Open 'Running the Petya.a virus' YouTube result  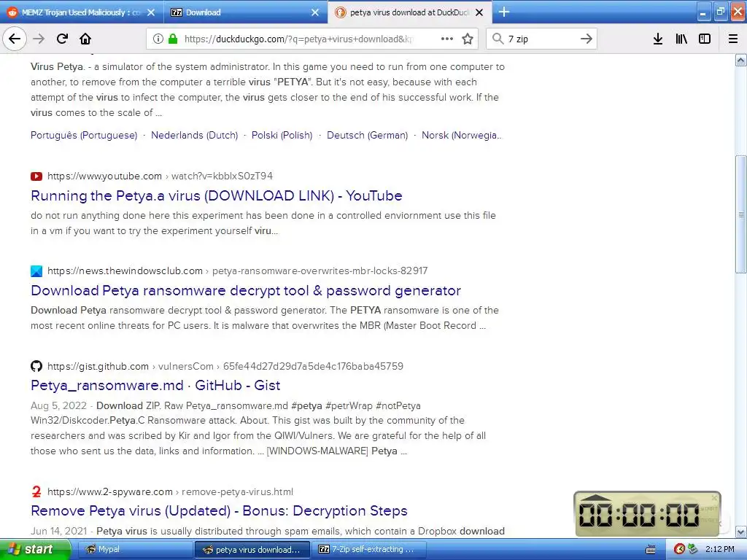point(216,195)
